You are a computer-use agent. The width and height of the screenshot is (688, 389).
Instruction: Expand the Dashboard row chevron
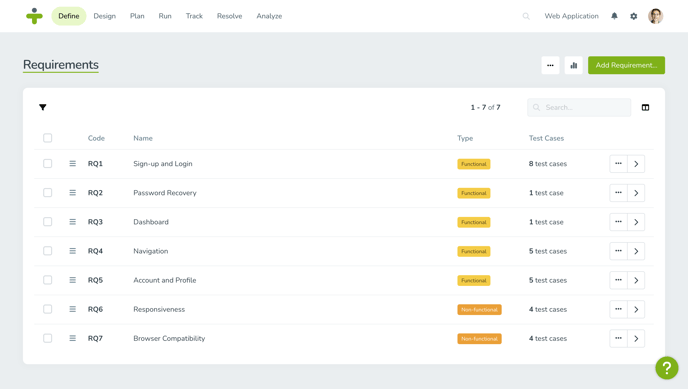636,222
